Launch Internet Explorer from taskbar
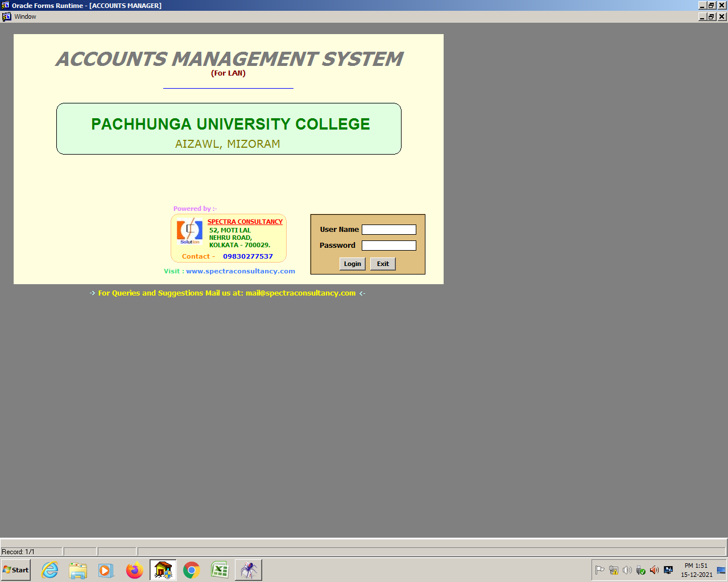Screen dimensions: 728x582 [x=50, y=570]
